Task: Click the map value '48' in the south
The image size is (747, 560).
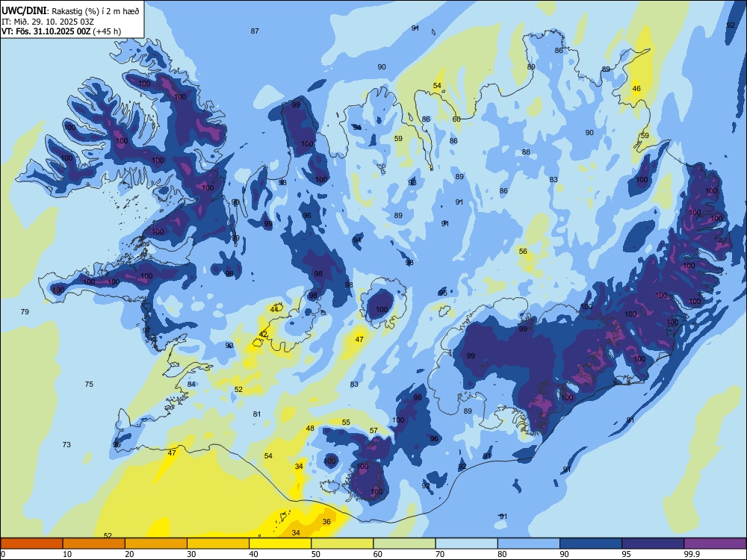Action: coord(310,429)
